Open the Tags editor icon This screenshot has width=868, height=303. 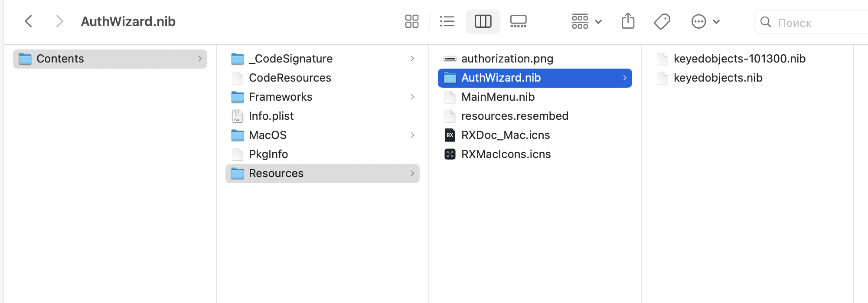tap(662, 21)
